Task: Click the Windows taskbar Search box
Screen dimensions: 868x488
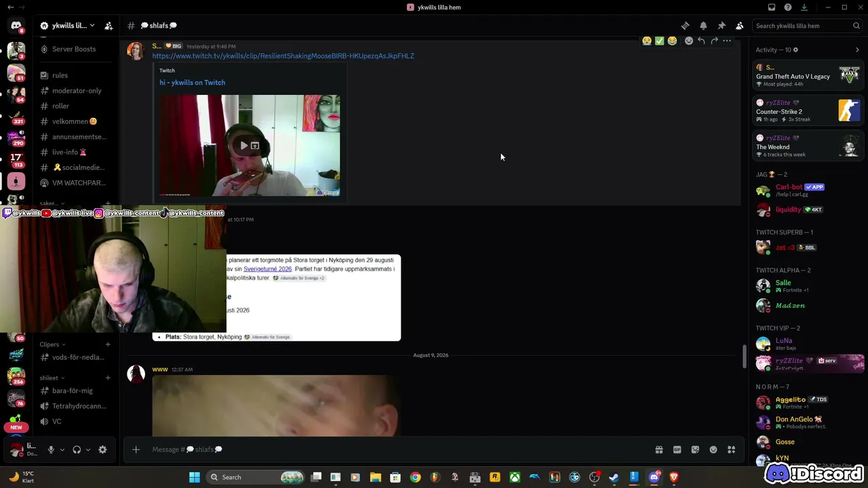Action: click(256, 477)
